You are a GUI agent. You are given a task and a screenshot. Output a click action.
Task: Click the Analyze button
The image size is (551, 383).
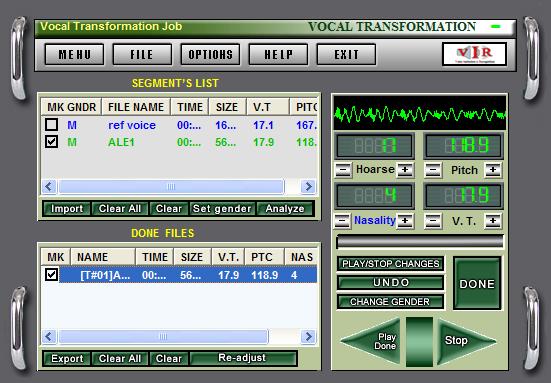285,209
